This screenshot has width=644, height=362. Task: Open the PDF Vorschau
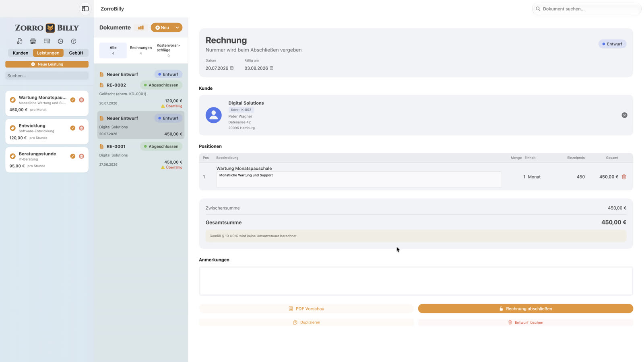pyautogui.click(x=306, y=309)
